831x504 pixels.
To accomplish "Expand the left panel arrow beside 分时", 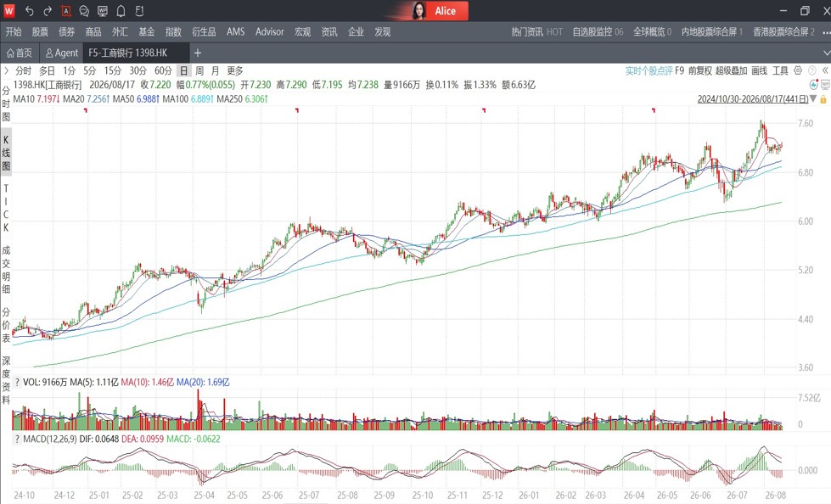I will click(x=6, y=70).
